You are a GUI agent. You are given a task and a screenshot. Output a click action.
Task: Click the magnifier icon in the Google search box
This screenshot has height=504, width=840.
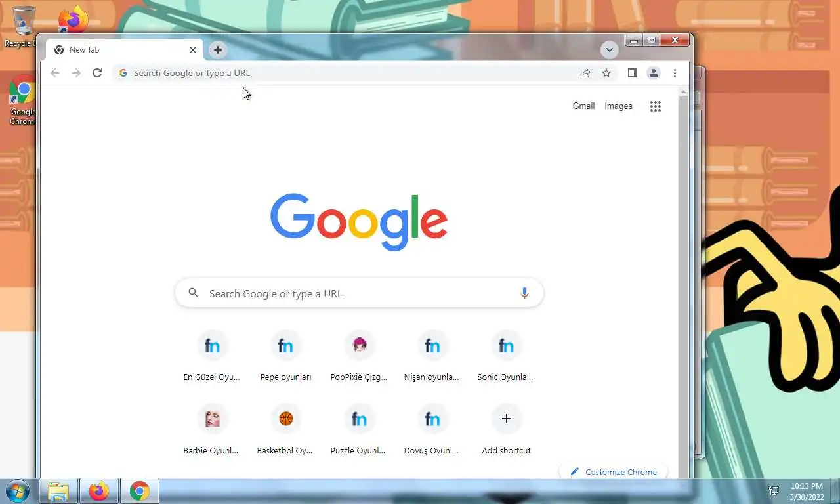coord(193,293)
